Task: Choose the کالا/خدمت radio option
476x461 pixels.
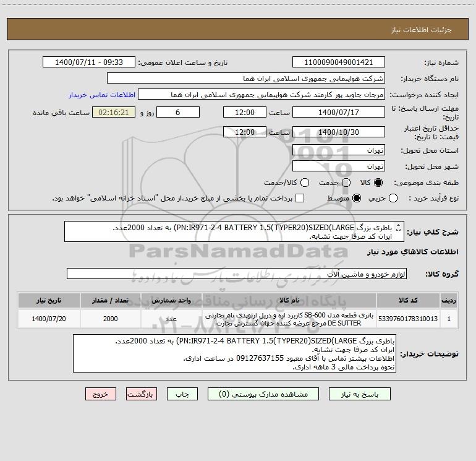Action: 305,183
